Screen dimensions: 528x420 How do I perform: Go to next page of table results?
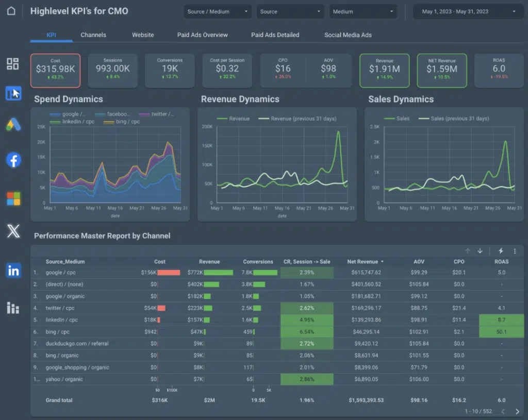pos(517,411)
